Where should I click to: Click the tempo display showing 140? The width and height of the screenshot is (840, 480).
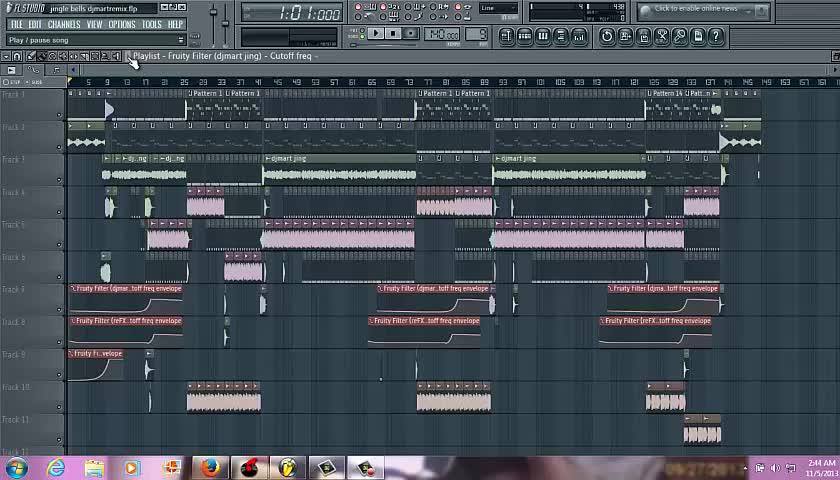tap(442, 35)
